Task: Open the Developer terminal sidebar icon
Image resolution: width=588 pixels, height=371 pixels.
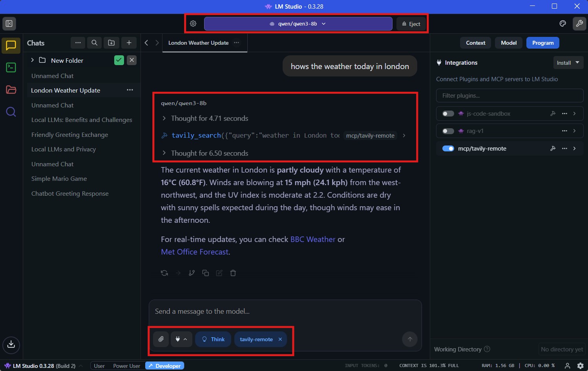Action: tap(11, 67)
